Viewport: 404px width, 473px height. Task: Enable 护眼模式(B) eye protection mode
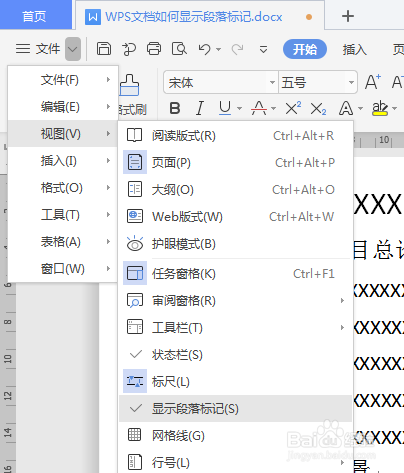tap(235, 244)
